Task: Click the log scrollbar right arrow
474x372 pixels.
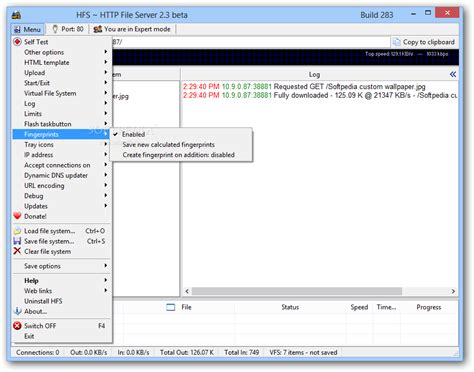Action: 453,291
